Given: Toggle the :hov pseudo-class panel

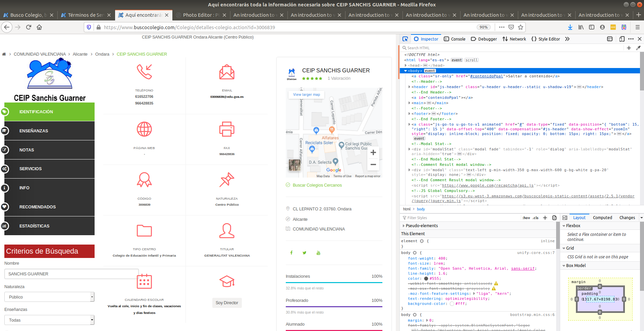Looking at the screenshot, I should [x=526, y=218].
